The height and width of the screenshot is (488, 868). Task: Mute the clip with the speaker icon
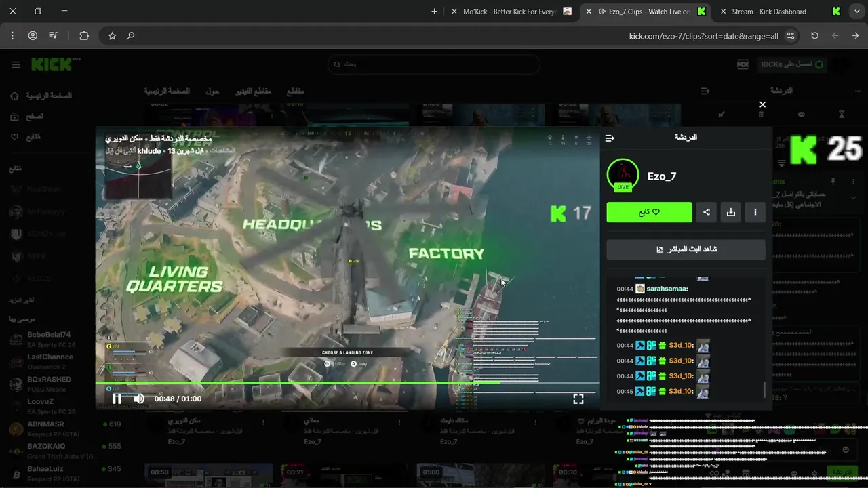pos(139,399)
